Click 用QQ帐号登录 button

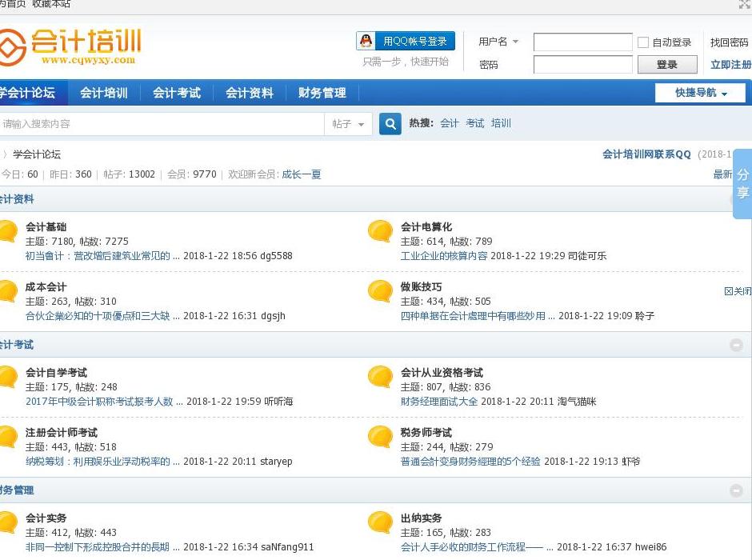(406, 42)
